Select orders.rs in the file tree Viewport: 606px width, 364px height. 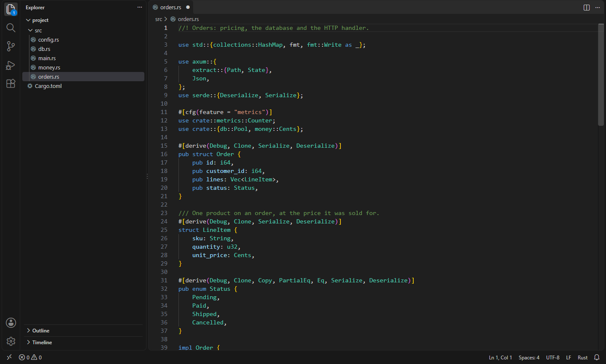click(x=83, y=77)
